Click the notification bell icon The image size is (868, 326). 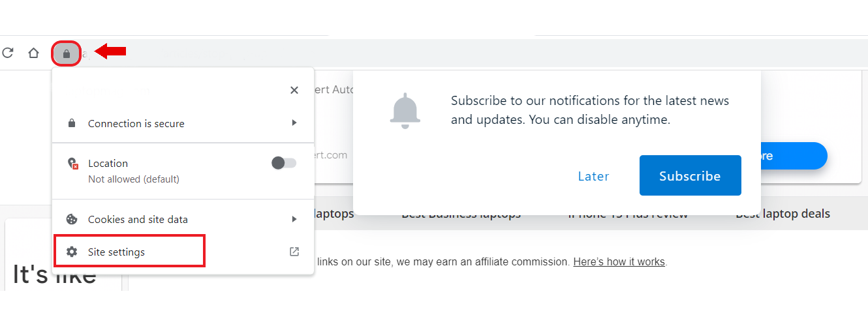[x=405, y=110]
